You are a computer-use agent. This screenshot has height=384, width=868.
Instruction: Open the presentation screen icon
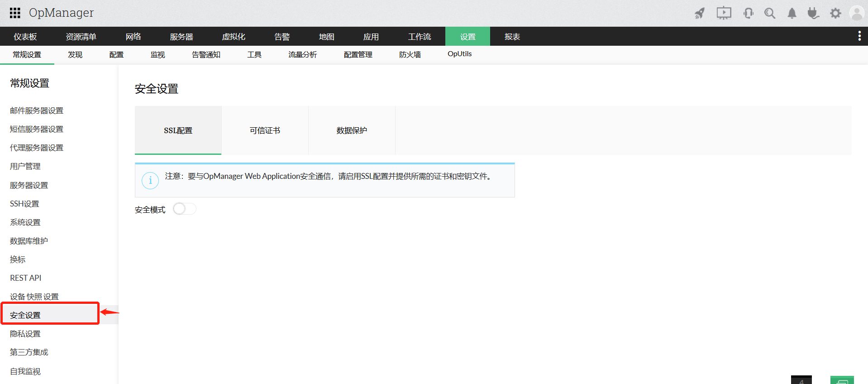pyautogui.click(x=724, y=13)
